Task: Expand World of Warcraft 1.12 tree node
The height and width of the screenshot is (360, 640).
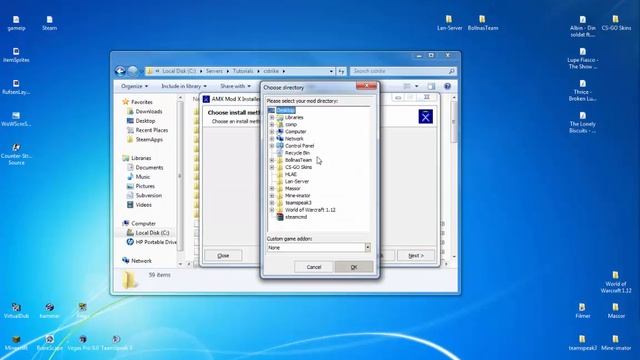Action: 272,210
